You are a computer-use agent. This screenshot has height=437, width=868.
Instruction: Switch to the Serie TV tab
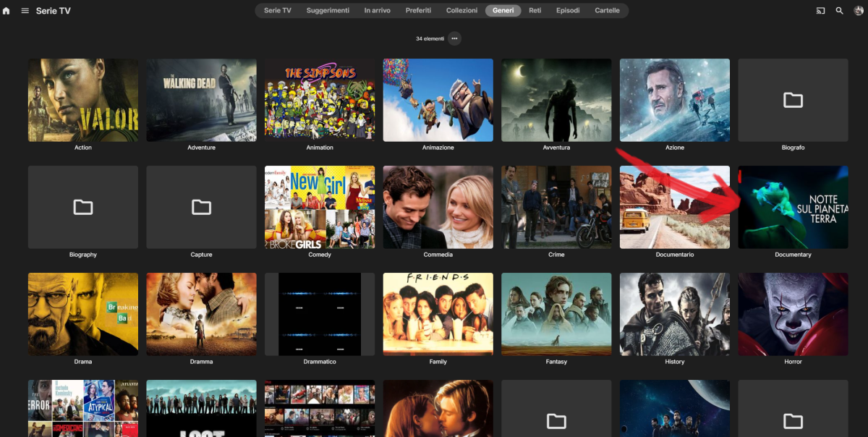click(278, 11)
